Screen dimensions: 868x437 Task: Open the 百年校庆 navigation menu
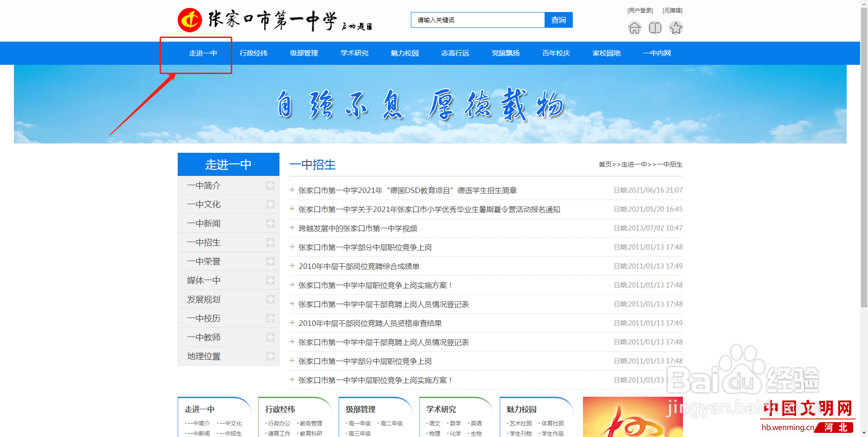coord(556,53)
